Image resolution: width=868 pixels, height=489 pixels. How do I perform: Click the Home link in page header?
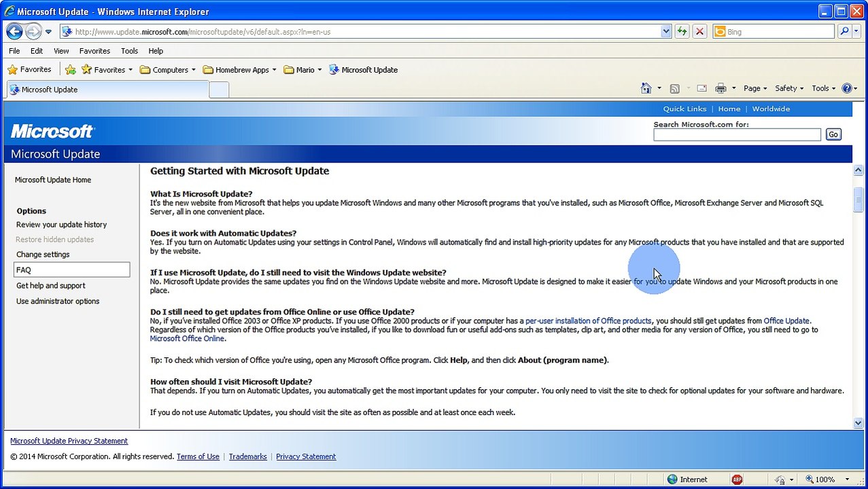tap(729, 109)
